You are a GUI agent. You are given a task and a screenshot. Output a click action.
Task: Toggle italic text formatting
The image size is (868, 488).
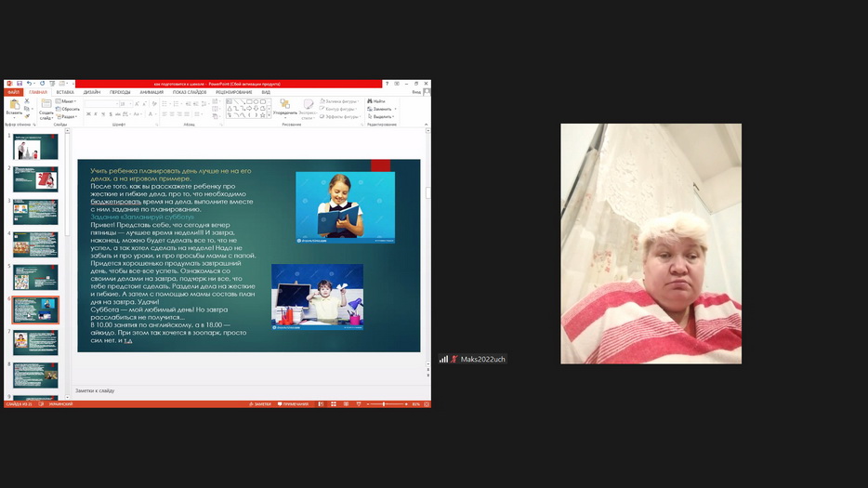96,114
